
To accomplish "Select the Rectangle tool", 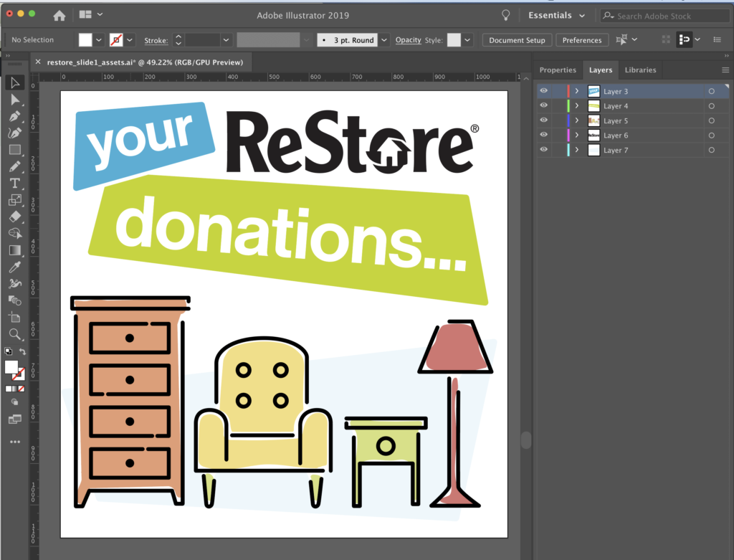I will (15, 150).
